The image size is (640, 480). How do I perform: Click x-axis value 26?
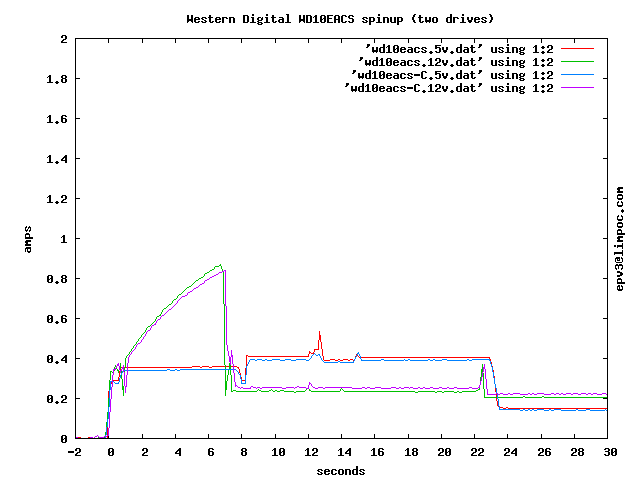544,452
